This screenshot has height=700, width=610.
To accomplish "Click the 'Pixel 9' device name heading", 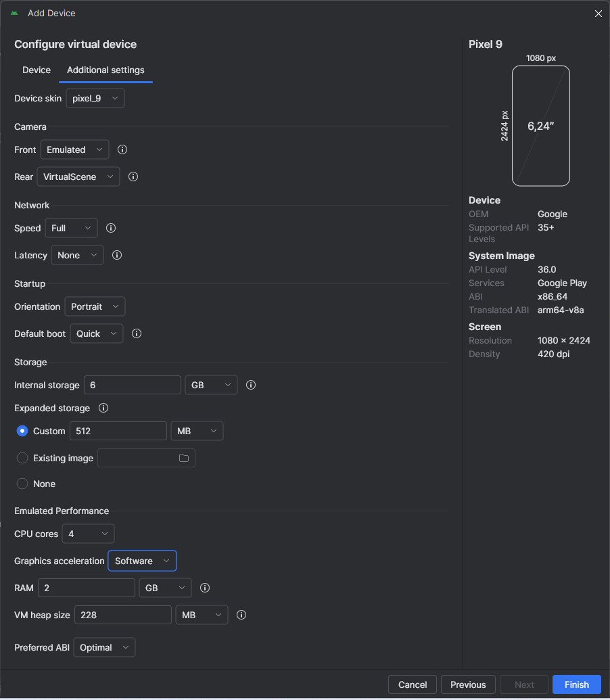I will tap(486, 44).
